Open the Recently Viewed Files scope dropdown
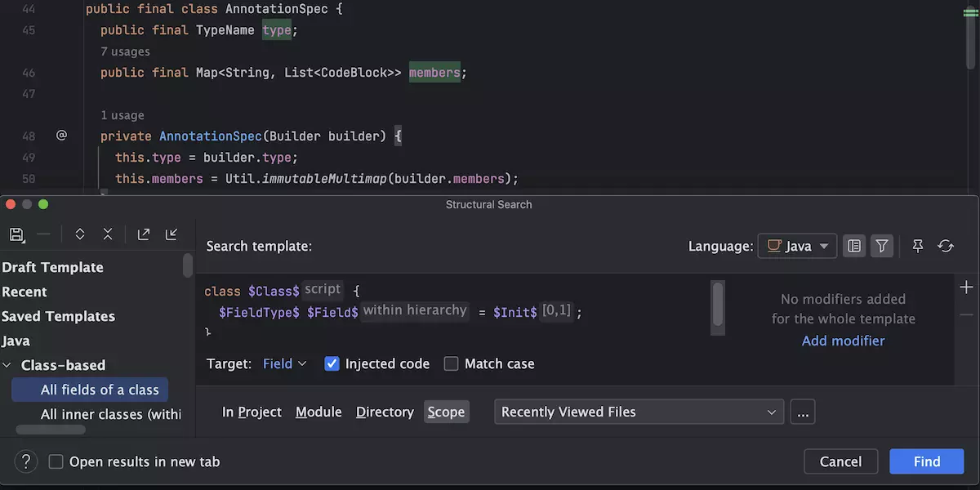The width and height of the screenshot is (980, 490). pyautogui.click(x=639, y=412)
